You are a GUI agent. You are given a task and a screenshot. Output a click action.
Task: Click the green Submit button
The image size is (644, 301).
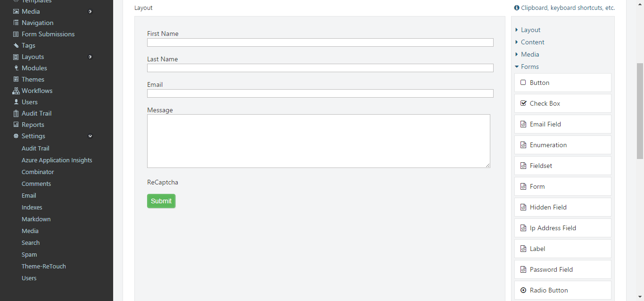click(x=161, y=201)
